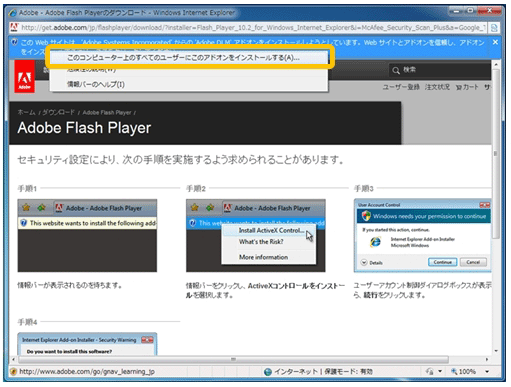Screen dimensions: 511x387
Task: Close the information bar with the X
Action: point(495,42)
